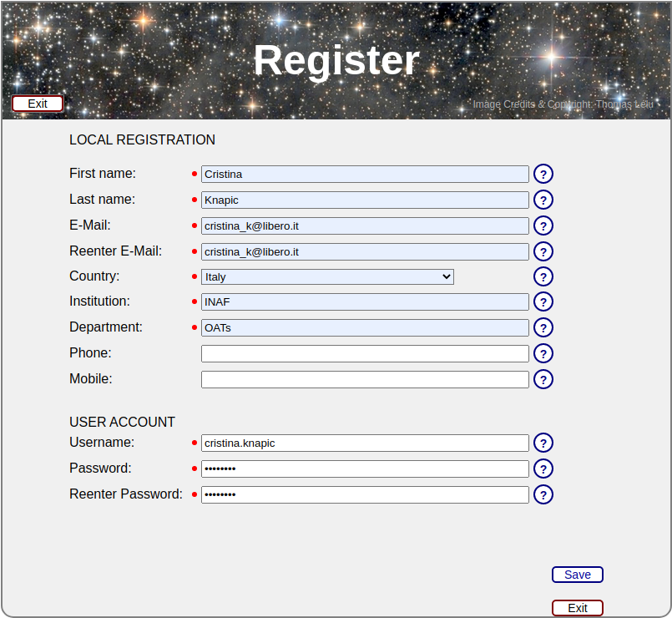Show help for the E-Mail field

(x=543, y=225)
